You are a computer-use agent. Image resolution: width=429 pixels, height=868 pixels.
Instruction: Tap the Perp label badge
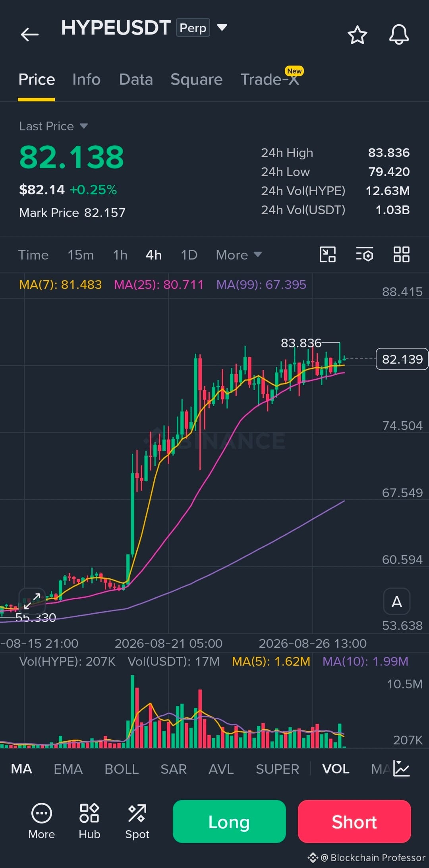[x=193, y=28]
